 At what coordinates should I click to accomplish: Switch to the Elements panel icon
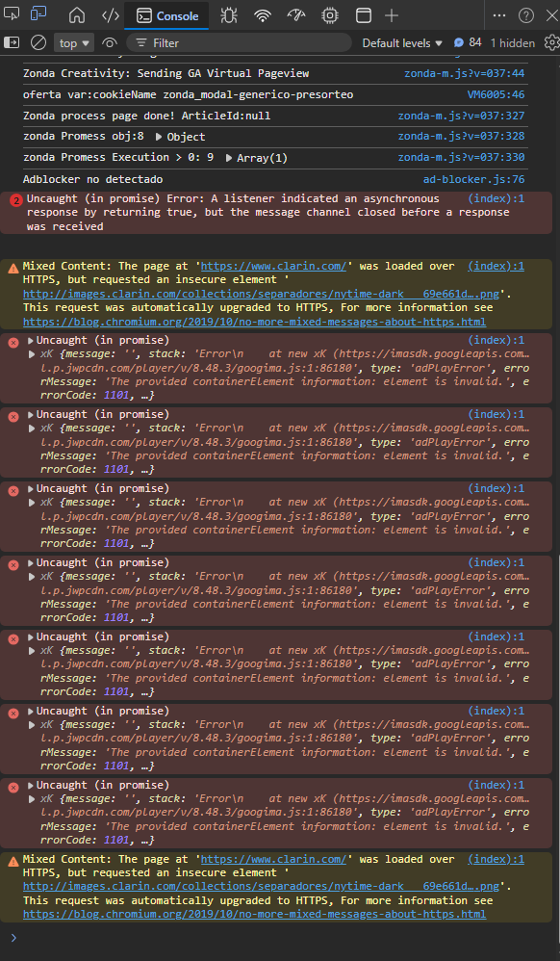(111, 16)
